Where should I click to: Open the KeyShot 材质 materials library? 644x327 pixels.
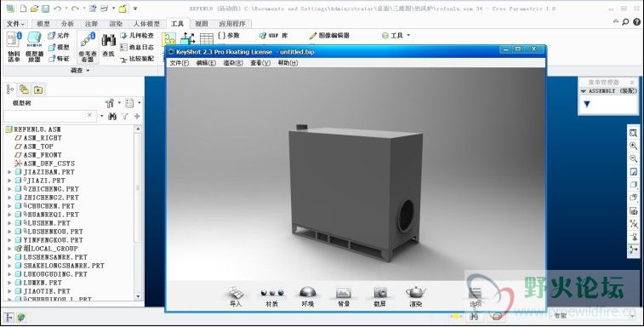(x=272, y=293)
